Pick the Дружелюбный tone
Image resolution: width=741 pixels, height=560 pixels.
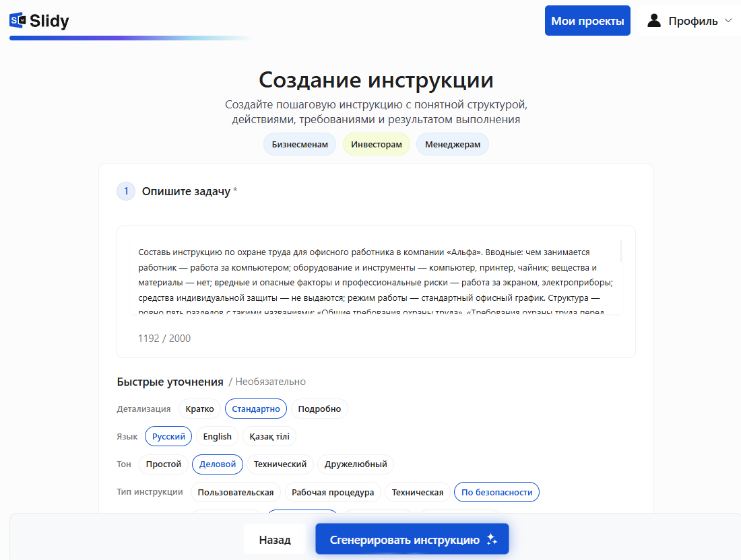point(356,464)
